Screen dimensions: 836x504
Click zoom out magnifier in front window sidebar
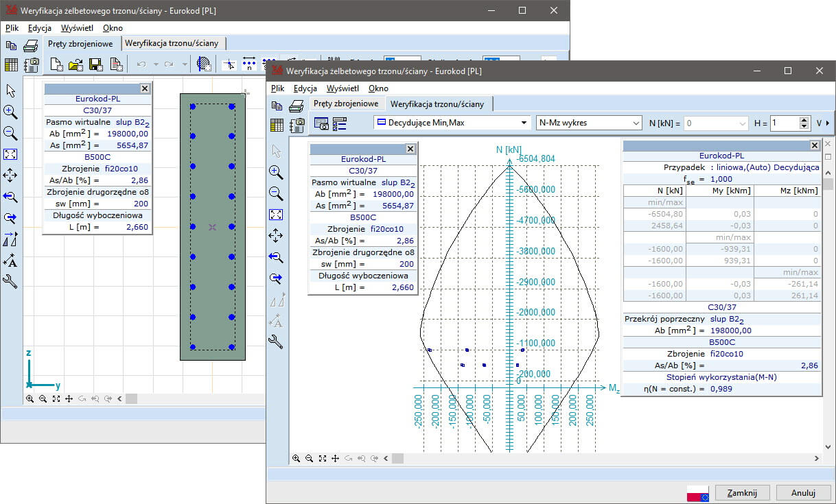(276, 193)
